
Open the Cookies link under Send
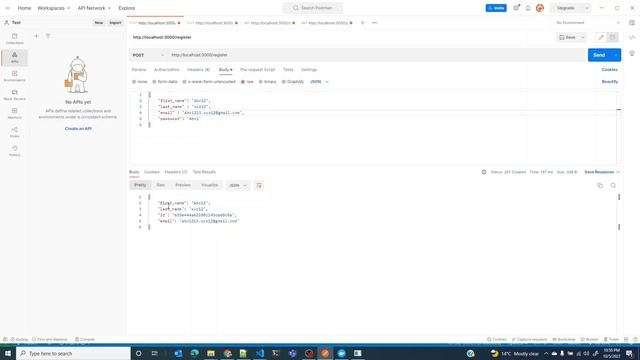click(x=609, y=70)
